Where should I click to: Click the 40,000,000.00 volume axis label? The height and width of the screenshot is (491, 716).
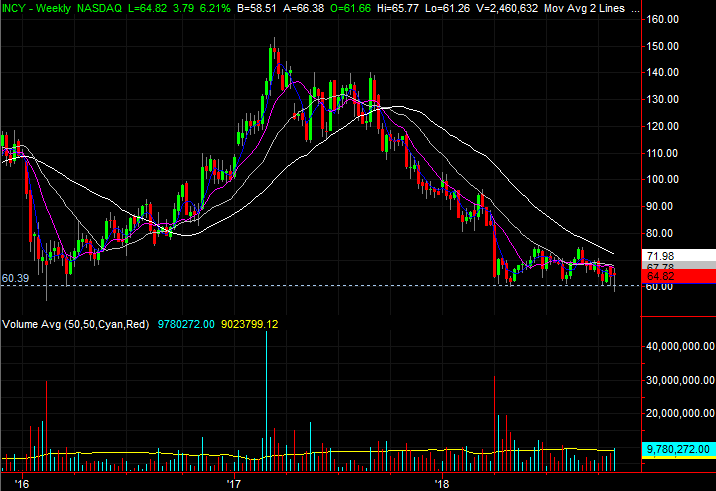(680, 346)
